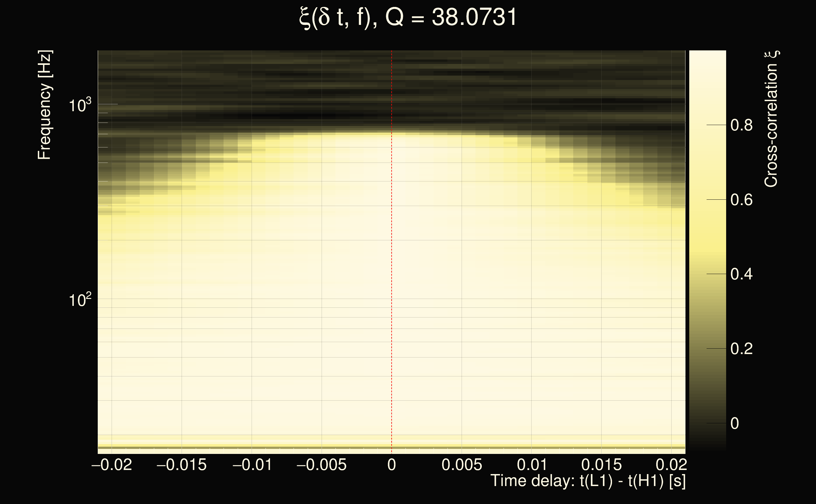816x504 pixels.
Task: Click the 0.6 tick label on colorbar
Action: (741, 200)
